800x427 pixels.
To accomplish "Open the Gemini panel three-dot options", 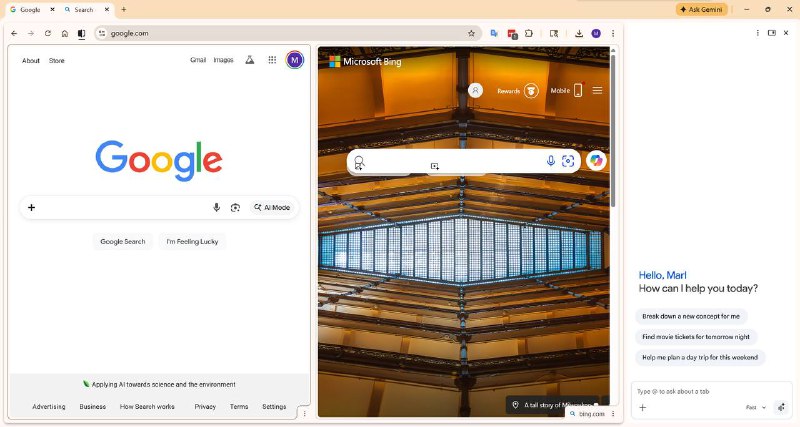I will tap(758, 33).
